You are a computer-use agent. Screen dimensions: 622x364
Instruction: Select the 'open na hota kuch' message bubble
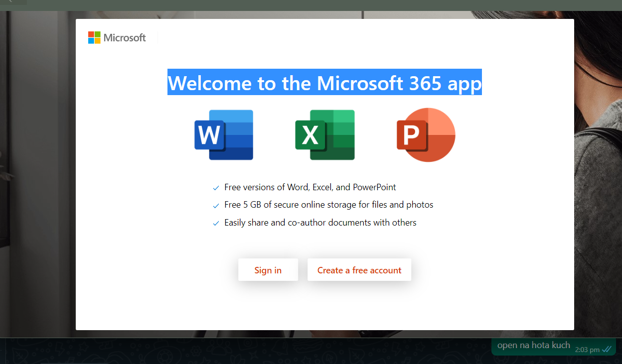point(533,346)
